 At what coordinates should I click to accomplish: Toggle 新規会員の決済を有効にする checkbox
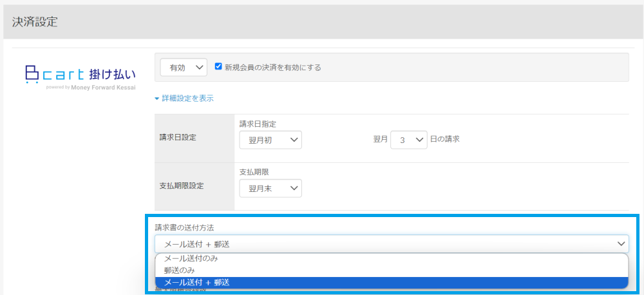218,66
